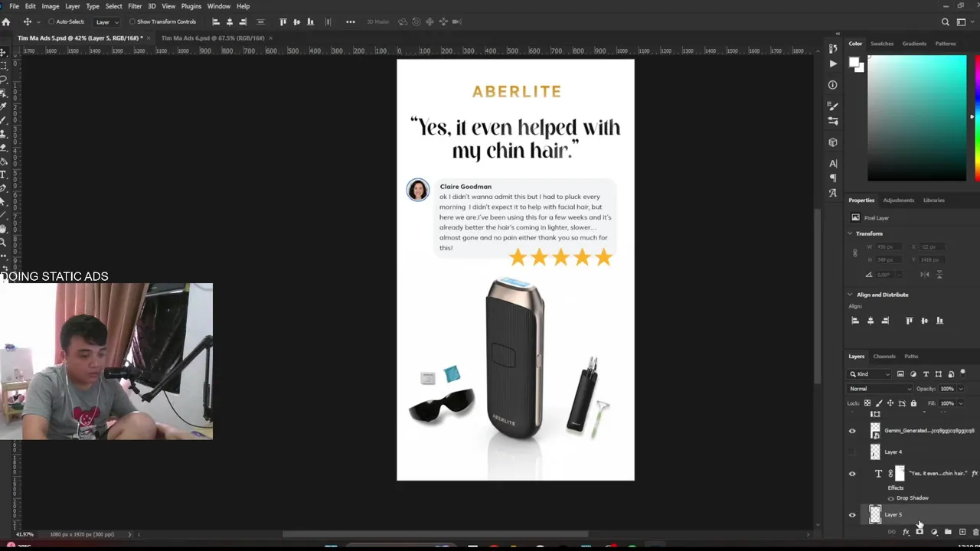Open the Glyphs panel icon
Viewport: 980px width, 551px height.
(833, 193)
